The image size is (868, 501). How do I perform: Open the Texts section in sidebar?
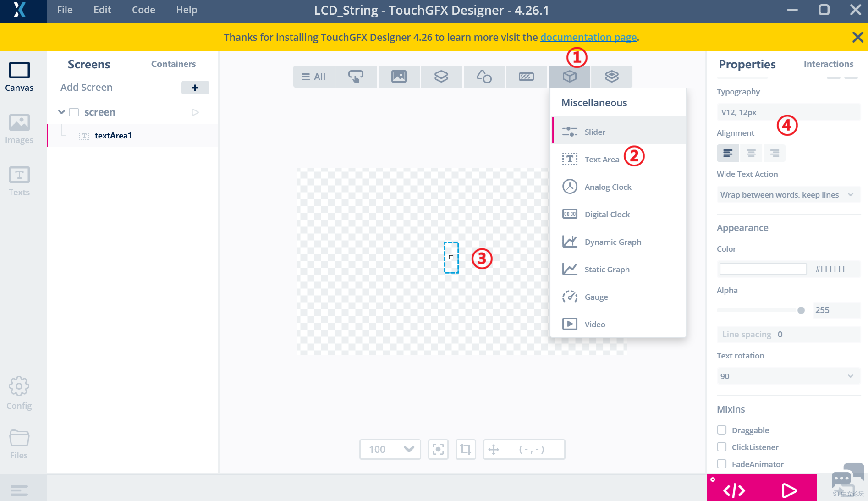19,182
